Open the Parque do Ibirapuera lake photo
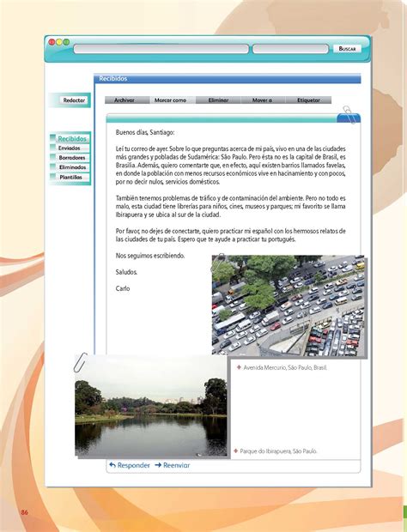This screenshot has width=407, height=532. click(x=151, y=406)
